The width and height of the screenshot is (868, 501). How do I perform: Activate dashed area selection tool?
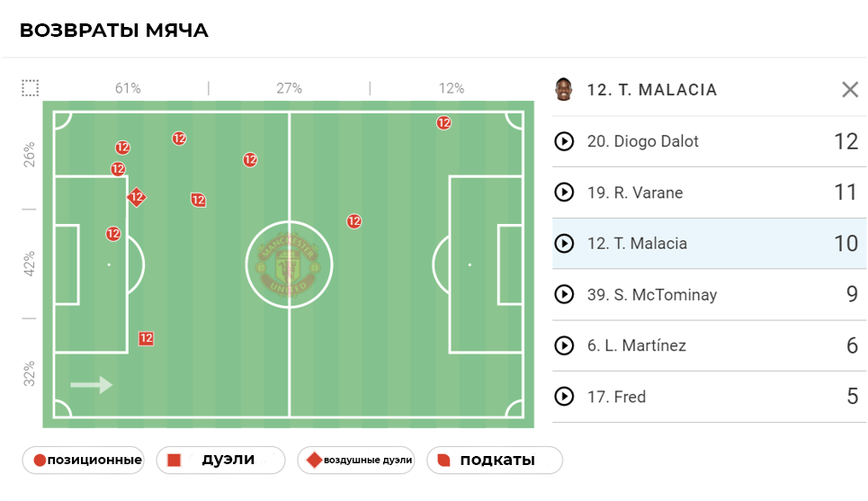(x=31, y=88)
